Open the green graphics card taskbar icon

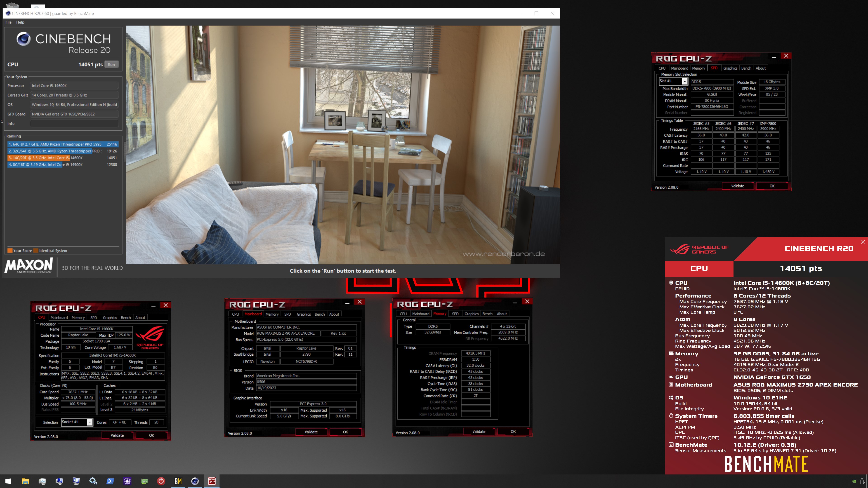click(144, 481)
